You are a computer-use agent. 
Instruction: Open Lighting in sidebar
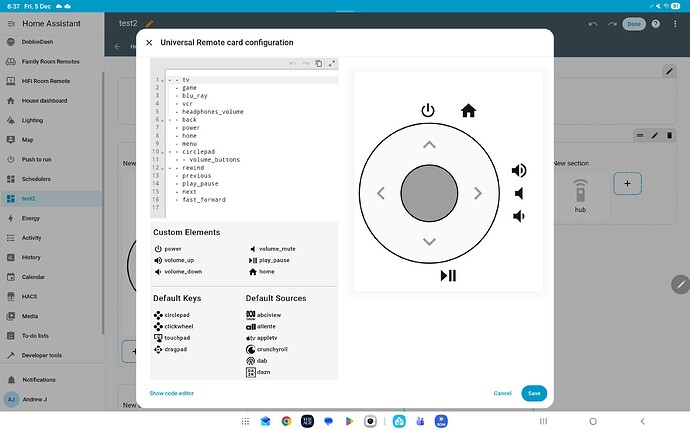pyautogui.click(x=51, y=120)
